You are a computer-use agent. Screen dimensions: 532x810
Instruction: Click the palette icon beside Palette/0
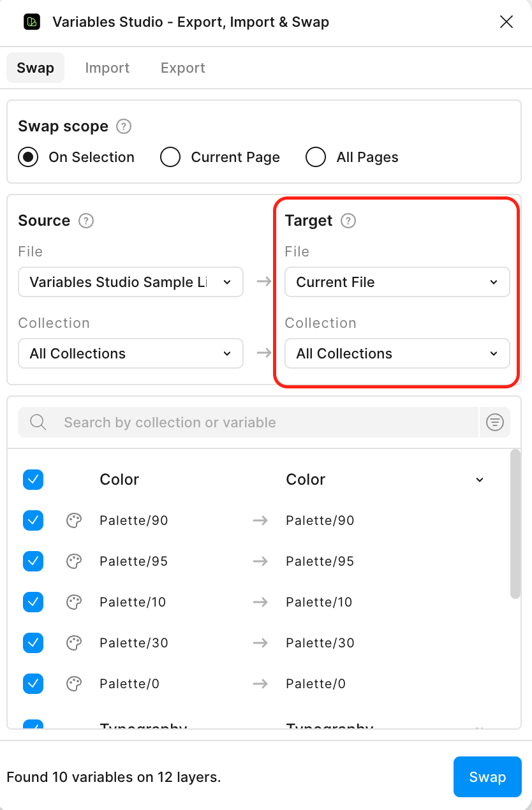click(x=73, y=684)
